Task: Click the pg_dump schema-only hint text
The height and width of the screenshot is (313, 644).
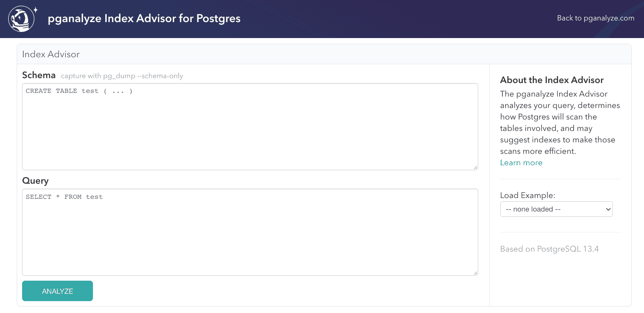Action: (x=122, y=76)
